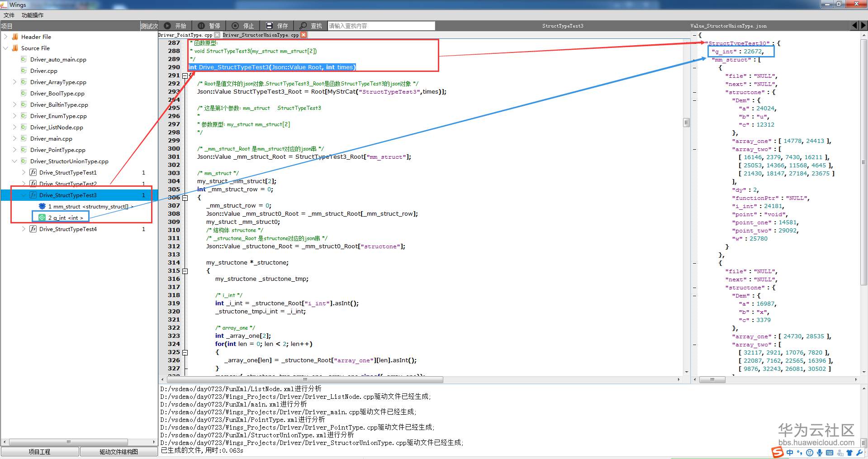
Task: Open the IME soft keyboard
Action: pos(830,453)
